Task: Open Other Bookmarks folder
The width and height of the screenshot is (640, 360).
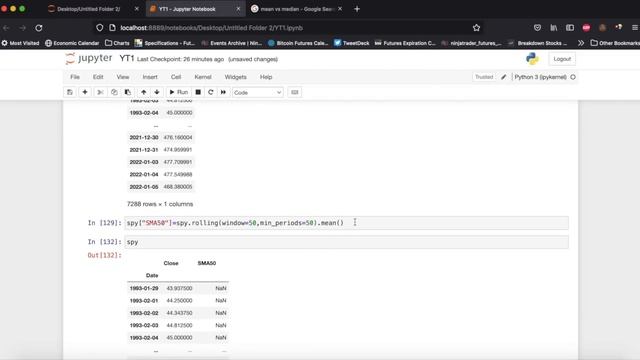Action: [x=615, y=43]
